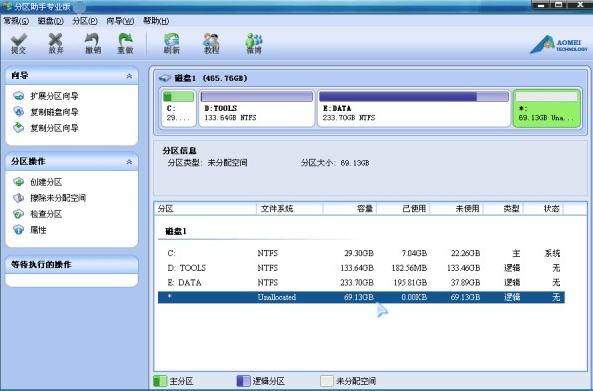The width and height of the screenshot is (593, 391).
Task: Open the 分区(P) menu
Action: 85,21
